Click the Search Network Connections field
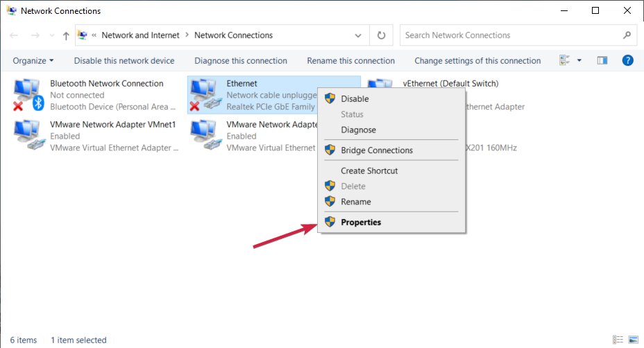Screen dimensions: 644x348 point(510,35)
